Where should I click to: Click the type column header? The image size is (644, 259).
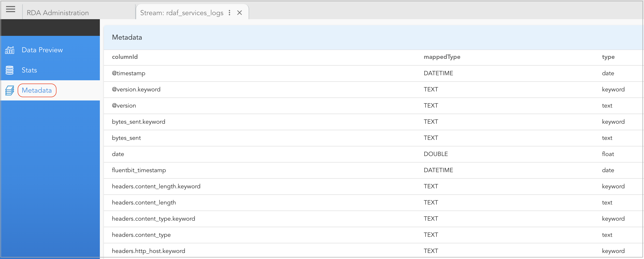(x=608, y=57)
